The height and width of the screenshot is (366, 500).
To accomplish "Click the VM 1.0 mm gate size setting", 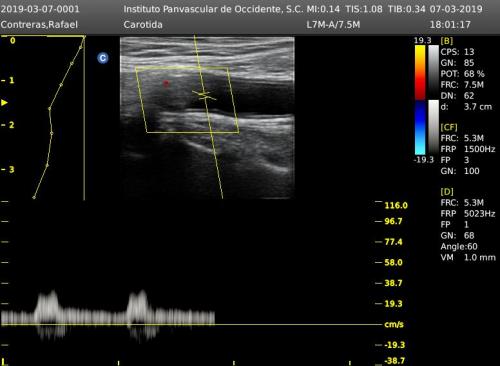I will pos(468,258).
